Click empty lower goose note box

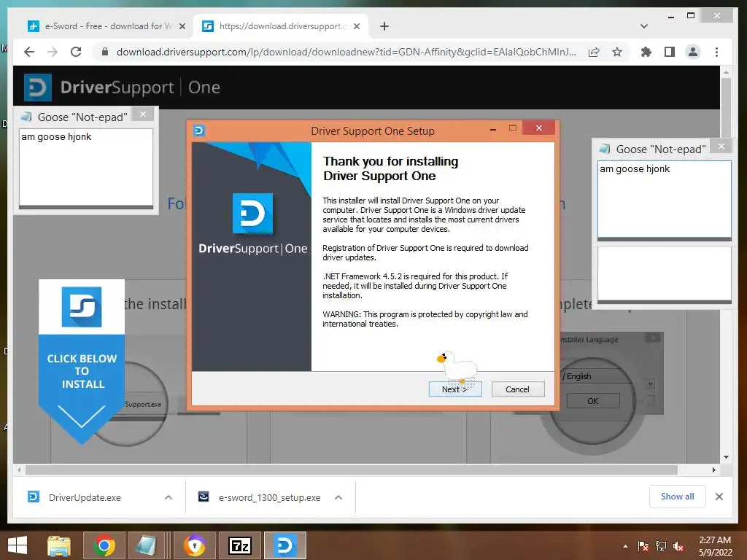[664, 273]
